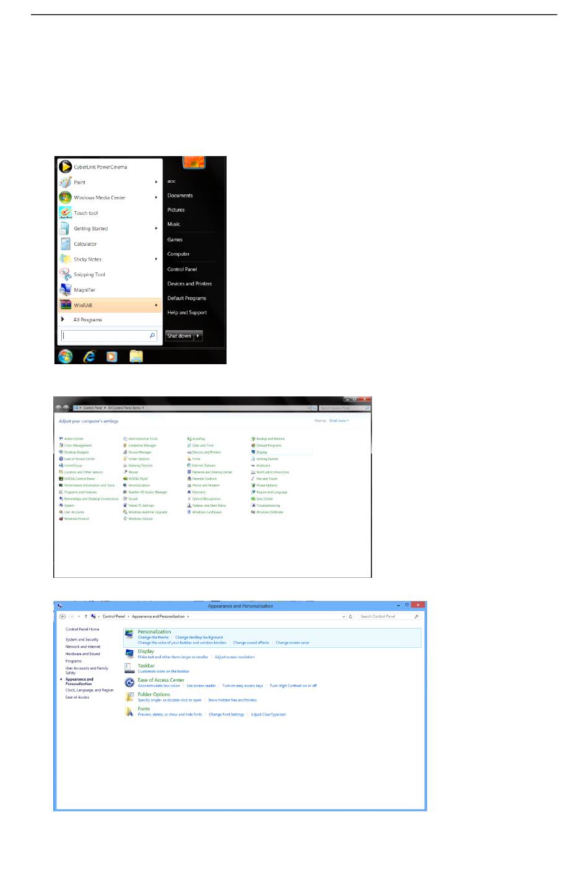Expand the WinRAR submenu arrow
This screenshot has height=872, width=588.
(156, 305)
